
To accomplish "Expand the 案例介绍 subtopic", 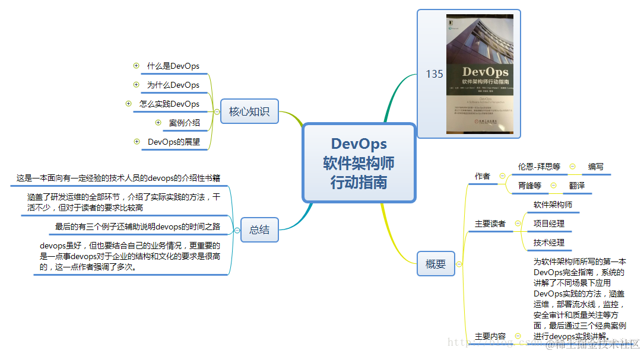I will 158,122.
